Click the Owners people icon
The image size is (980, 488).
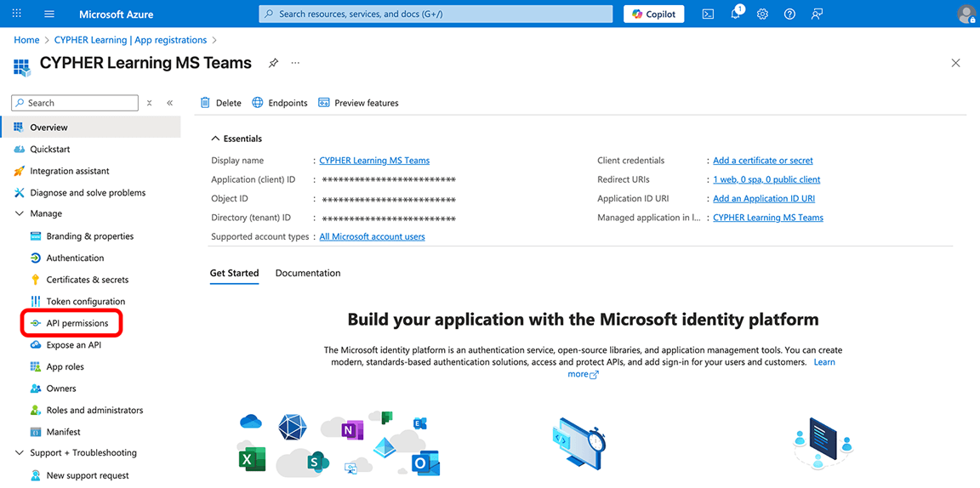point(36,389)
